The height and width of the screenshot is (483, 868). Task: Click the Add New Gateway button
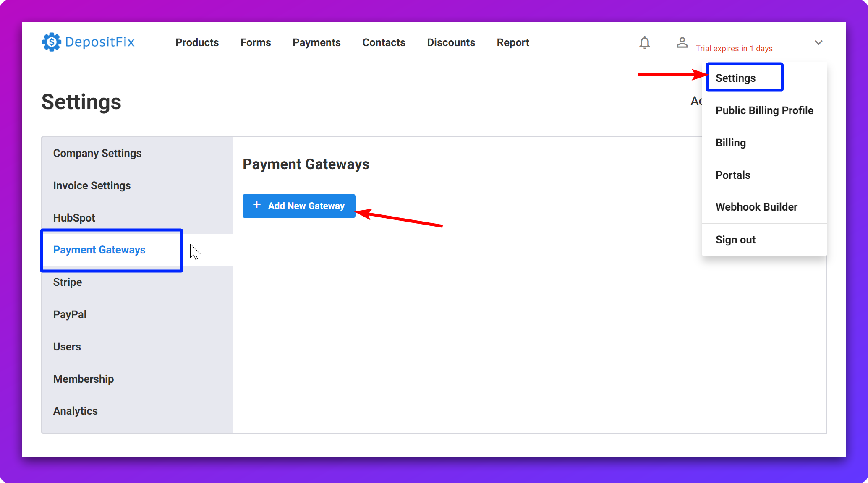point(299,206)
